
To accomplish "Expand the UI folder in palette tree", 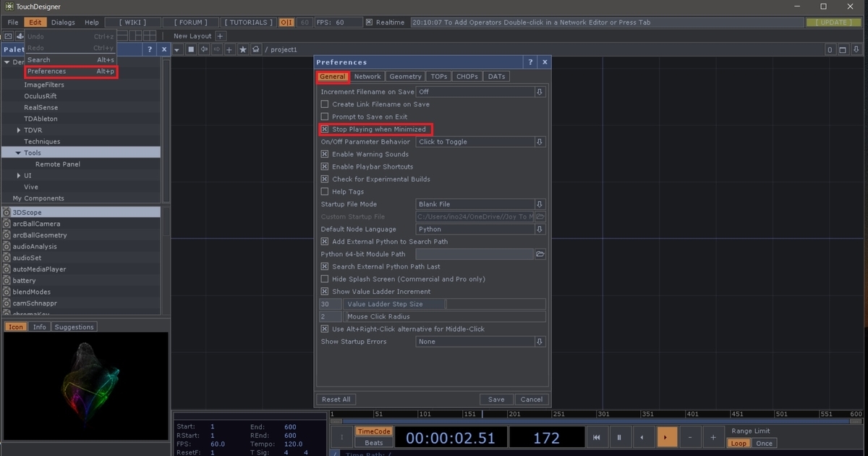I will point(19,176).
